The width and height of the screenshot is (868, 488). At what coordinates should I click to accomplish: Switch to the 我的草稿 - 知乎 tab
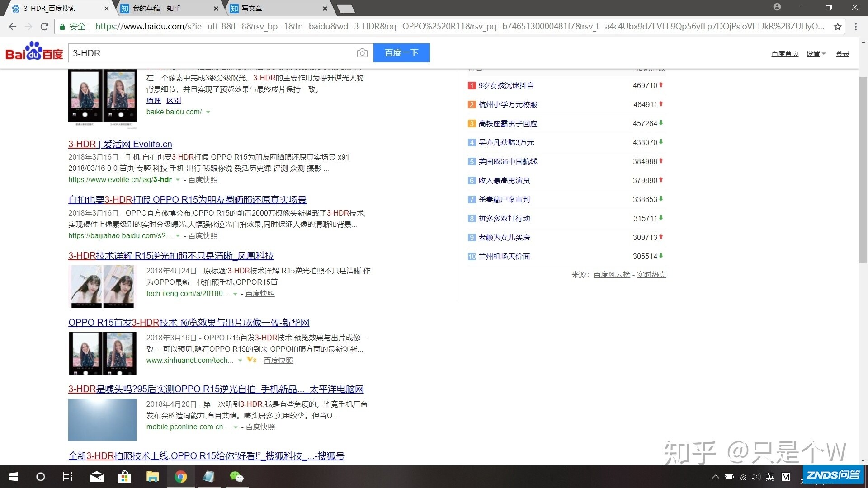coord(169,9)
